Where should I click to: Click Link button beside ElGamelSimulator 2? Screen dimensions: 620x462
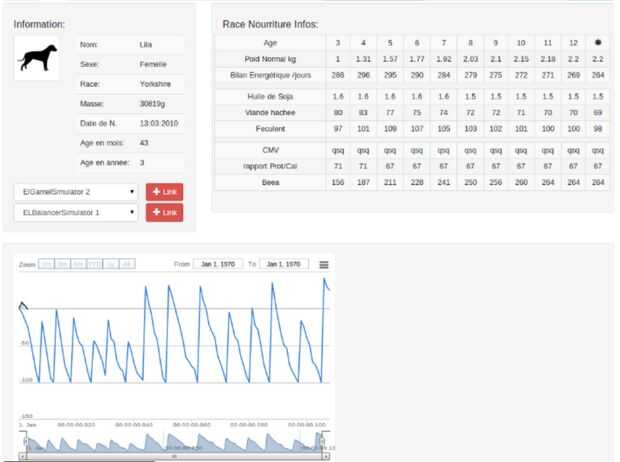[x=164, y=192]
